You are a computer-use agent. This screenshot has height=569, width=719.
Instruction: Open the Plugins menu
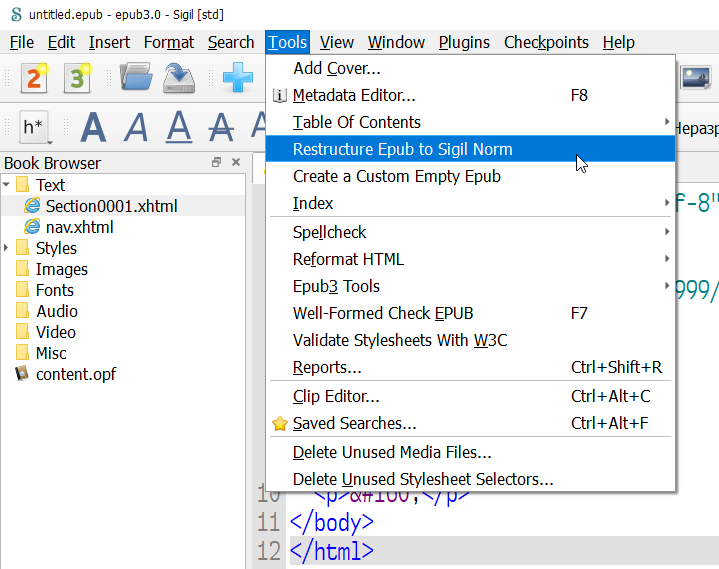coord(464,42)
